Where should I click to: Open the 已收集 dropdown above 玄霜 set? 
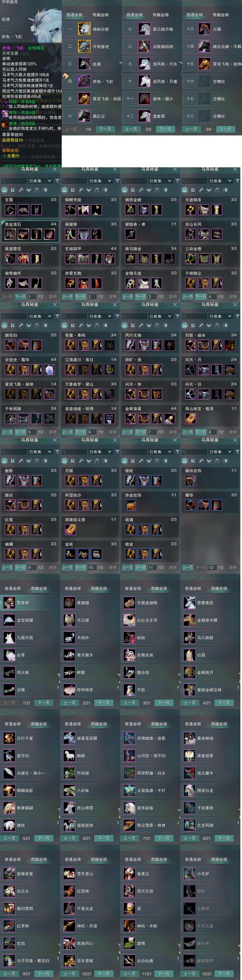[x=40, y=181]
